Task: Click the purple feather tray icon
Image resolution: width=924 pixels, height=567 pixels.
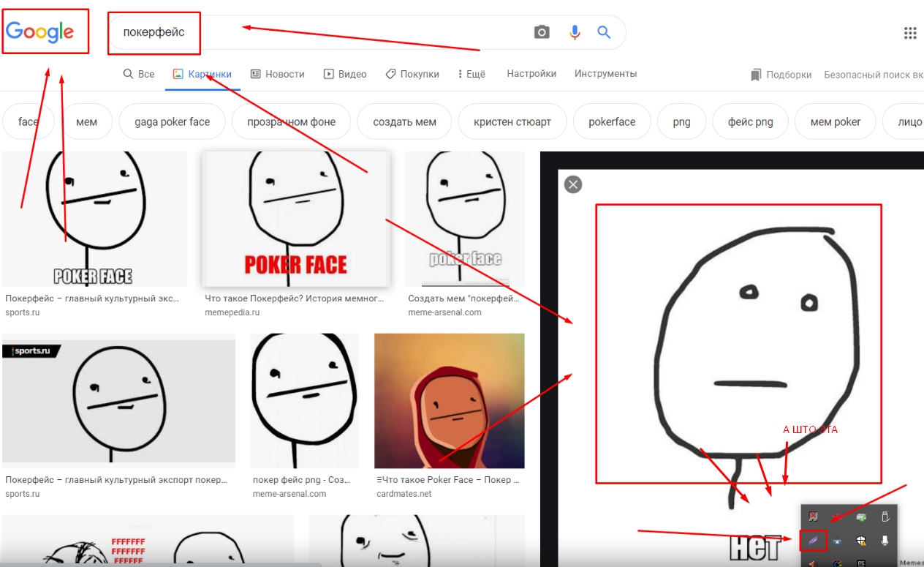Action: (813, 541)
